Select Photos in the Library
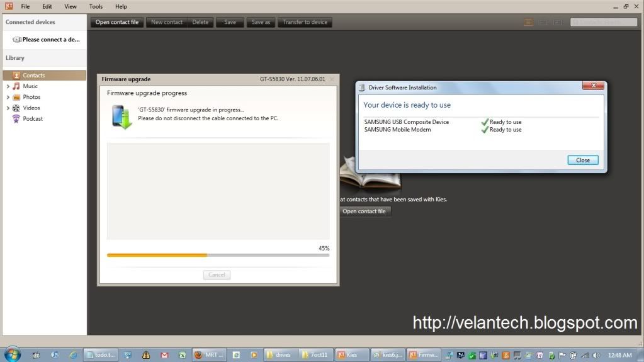Image resolution: width=644 pixels, height=362 pixels. pos(31,97)
